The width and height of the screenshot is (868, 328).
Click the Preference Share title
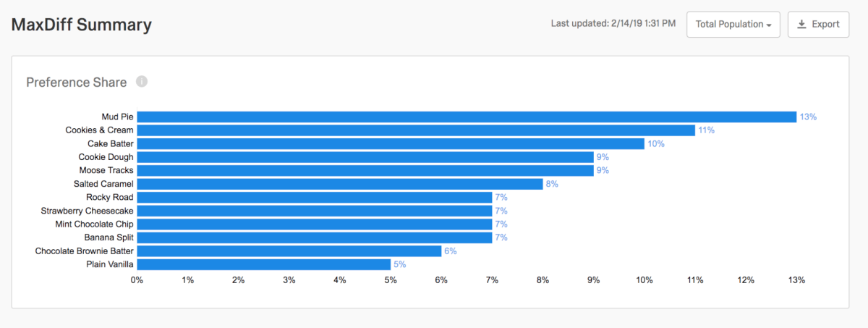tap(77, 83)
